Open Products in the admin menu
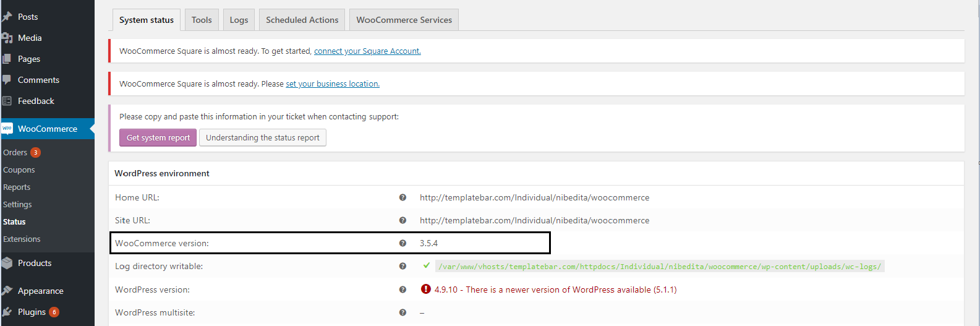980x326 pixels. (35, 263)
